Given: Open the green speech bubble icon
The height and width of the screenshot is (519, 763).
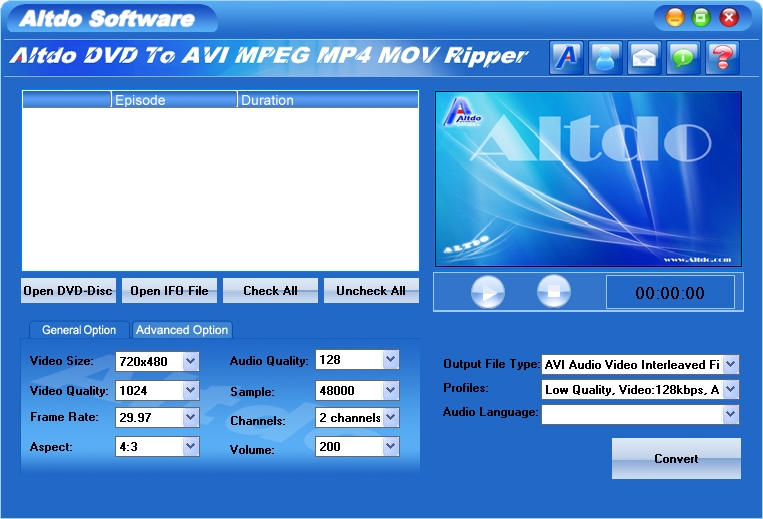Looking at the screenshot, I should click(x=683, y=58).
